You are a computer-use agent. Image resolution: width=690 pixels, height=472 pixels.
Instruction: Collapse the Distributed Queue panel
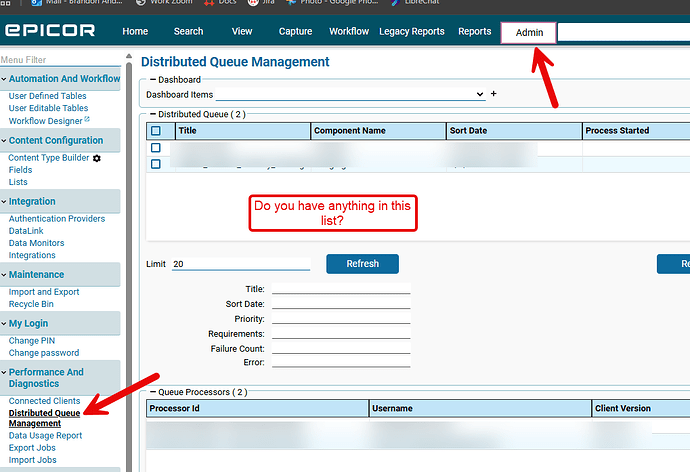click(x=153, y=114)
